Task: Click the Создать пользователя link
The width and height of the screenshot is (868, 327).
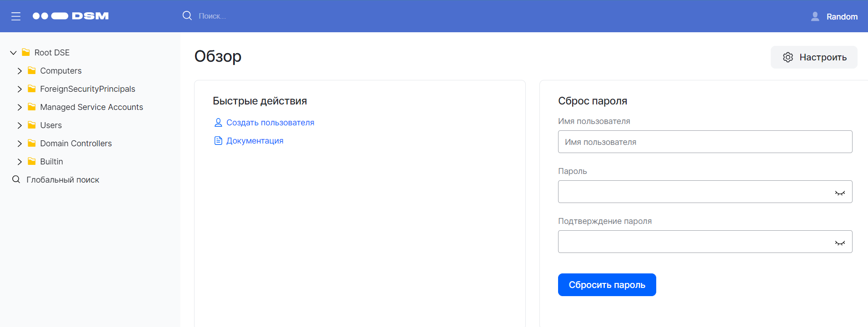Action: pyautogui.click(x=270, y=123)
